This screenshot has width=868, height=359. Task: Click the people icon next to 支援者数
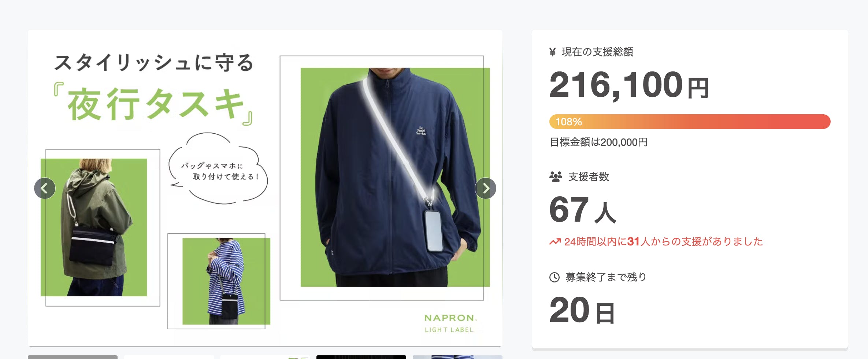(556, 177)
